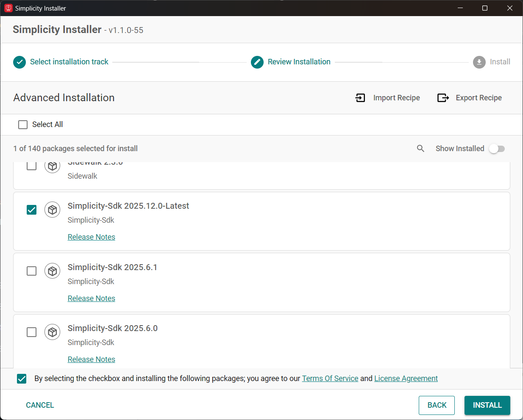Select Simplicity-Sdk 2025.6.1 for install
This screenshot has height=420, width=523.
31,271
